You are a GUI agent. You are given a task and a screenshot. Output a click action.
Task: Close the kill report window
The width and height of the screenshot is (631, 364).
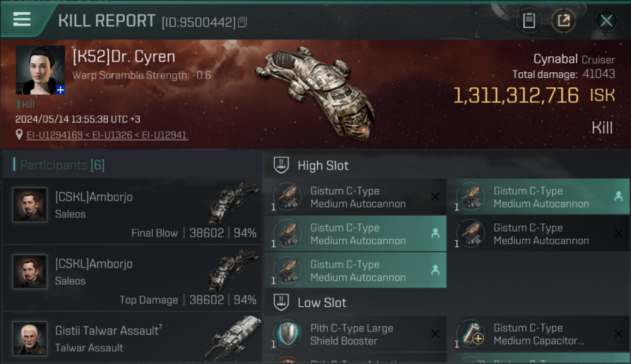tap(606, 20)
